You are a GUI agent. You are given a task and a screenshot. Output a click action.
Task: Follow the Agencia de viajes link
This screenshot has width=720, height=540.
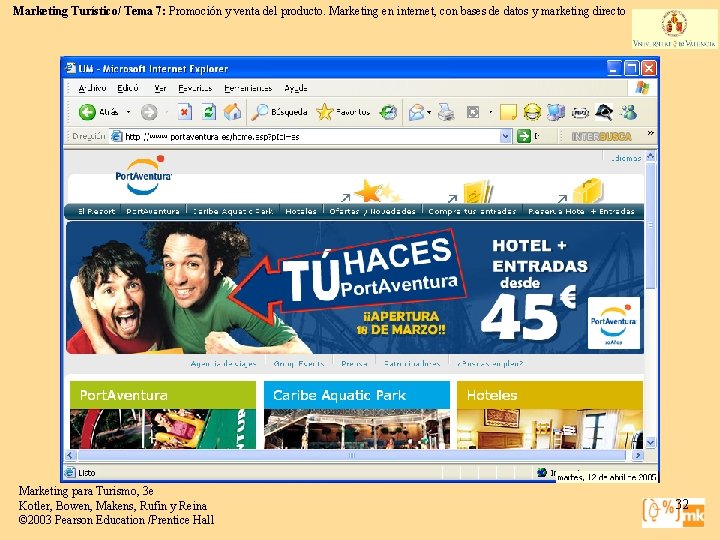tap(224, 364)
